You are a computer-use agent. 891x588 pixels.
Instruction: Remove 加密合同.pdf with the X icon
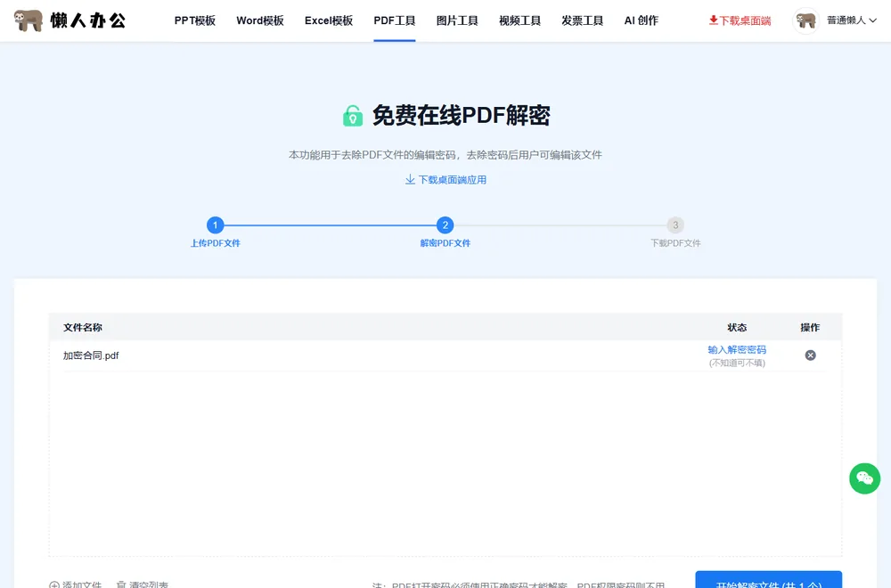coord(810,355)
